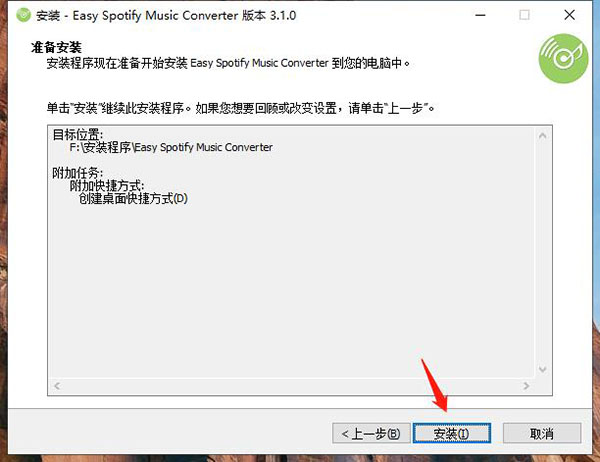This screenshot has width=600, height=462.
Task: Click the 附加任务: line in summary
Action: point(78,173)
